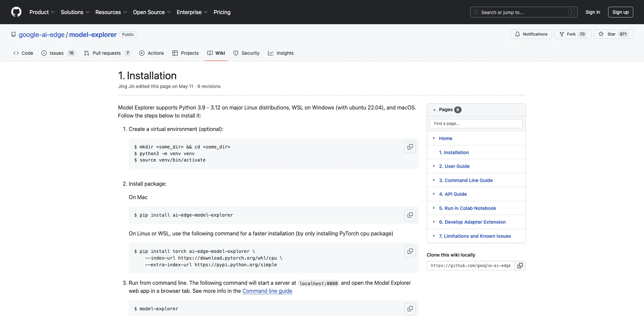Copy the model-explorer run command

[410, 309]
